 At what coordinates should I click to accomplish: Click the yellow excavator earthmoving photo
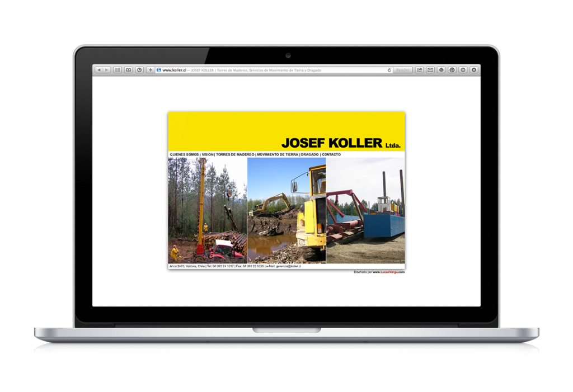tap(286, 210)
